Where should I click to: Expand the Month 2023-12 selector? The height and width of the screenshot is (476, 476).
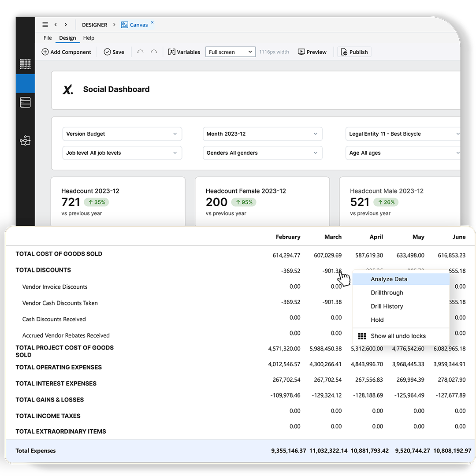[x=262, y=134]
